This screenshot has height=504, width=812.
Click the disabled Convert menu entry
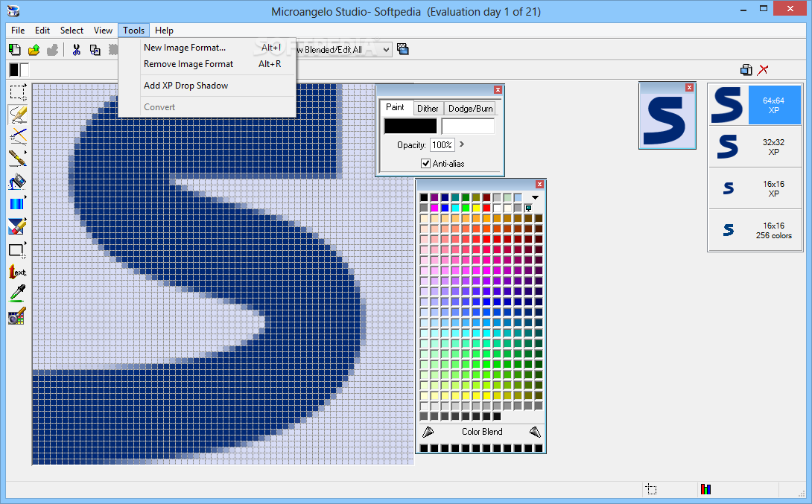207,107
